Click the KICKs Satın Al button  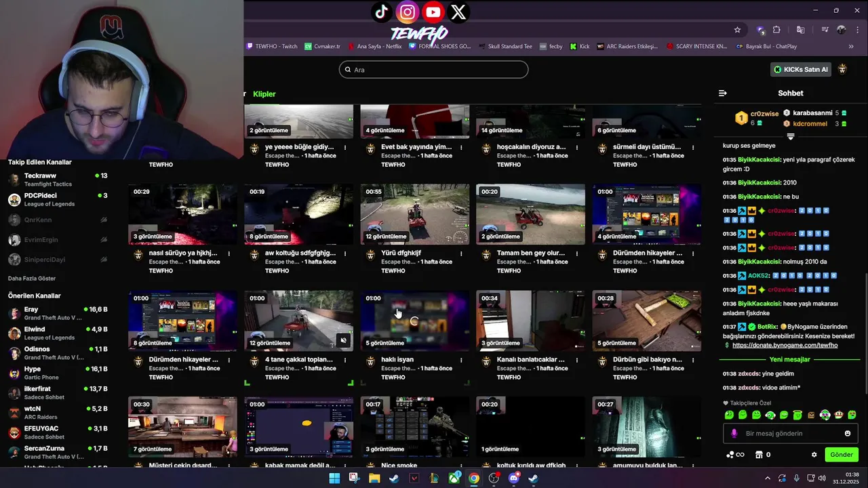[x=801, y=69]
